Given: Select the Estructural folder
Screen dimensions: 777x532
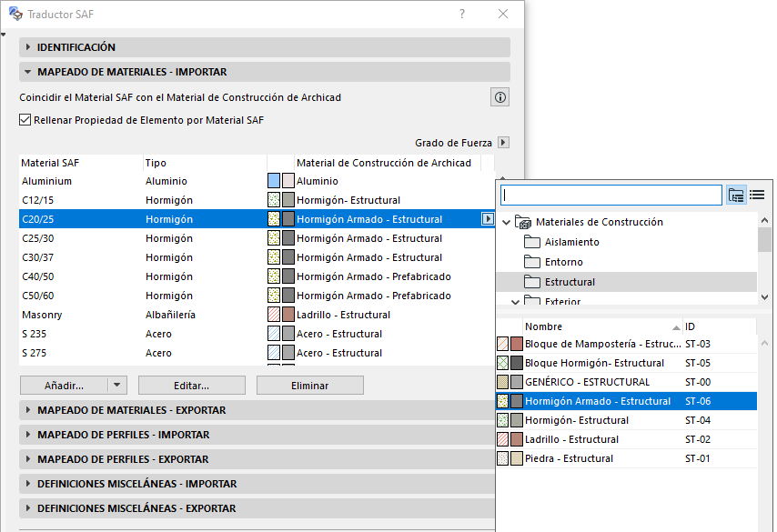Looking at the screenshot, I should (x=626, y=282).
